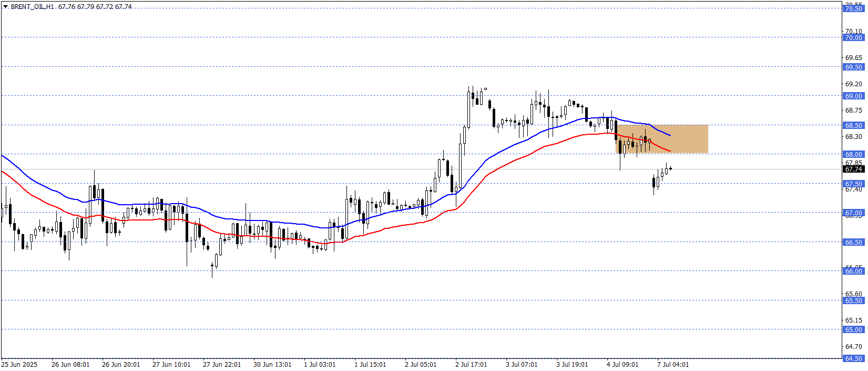Viewport: 868px width, 371px height.
Task: Click the 26 Jun 20:01 time label
Action: tap(121, 364)
